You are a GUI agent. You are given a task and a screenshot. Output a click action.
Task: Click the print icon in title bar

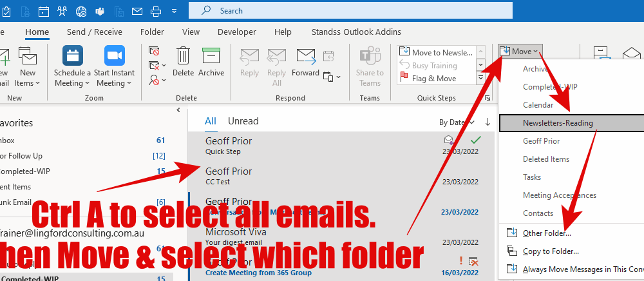[x=155, y=11]
